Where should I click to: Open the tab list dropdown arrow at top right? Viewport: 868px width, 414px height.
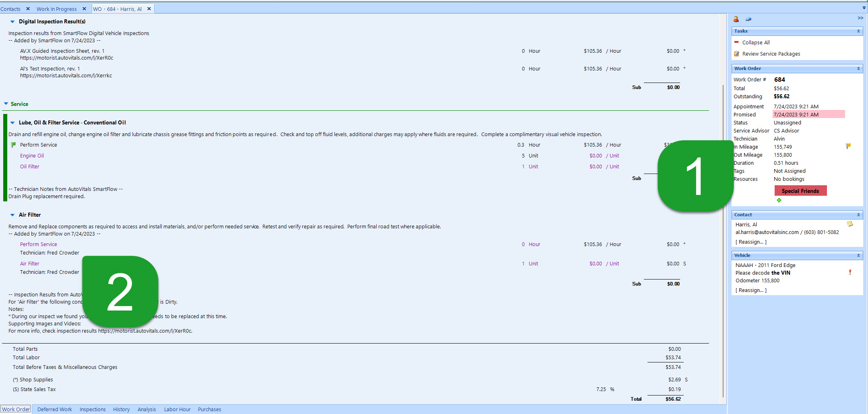pyautogui.click(x=864, y=8)
